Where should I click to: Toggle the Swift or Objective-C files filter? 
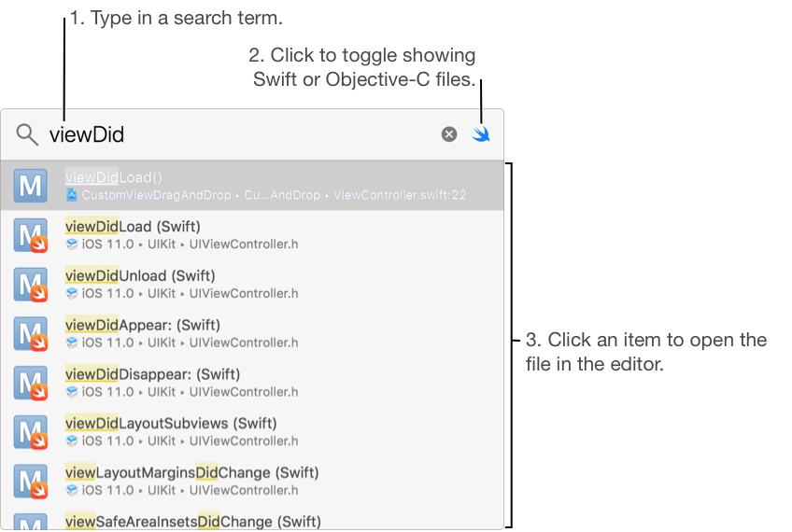click(481, 134)
